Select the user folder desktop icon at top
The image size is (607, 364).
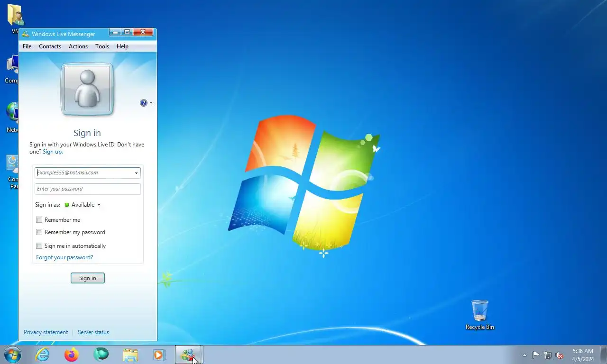pyautogui.click(x=15, y=19)
